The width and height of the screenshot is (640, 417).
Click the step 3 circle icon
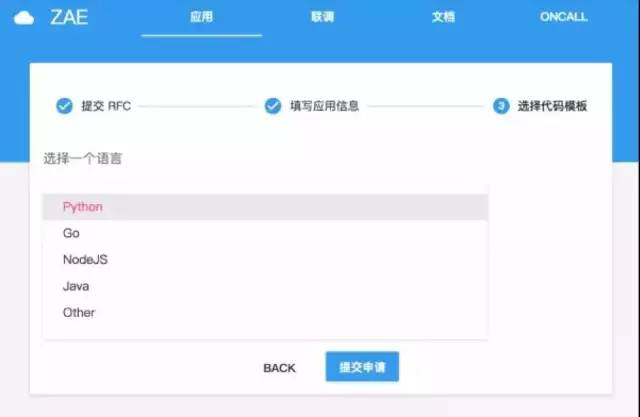coord(501,106)
